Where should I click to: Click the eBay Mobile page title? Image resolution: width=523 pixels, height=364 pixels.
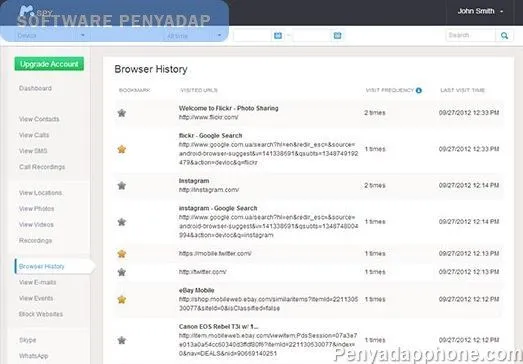pyautogui.click(x=196, y=290)
